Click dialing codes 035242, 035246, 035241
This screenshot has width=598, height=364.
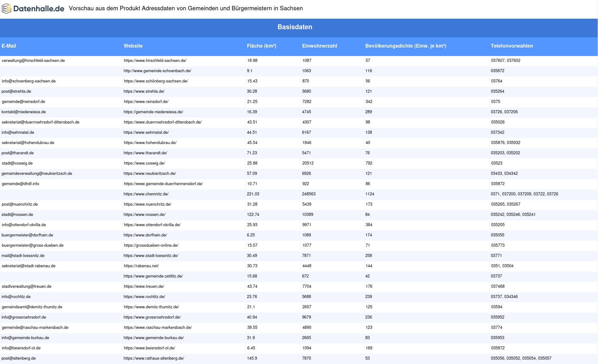pos(513,215)
